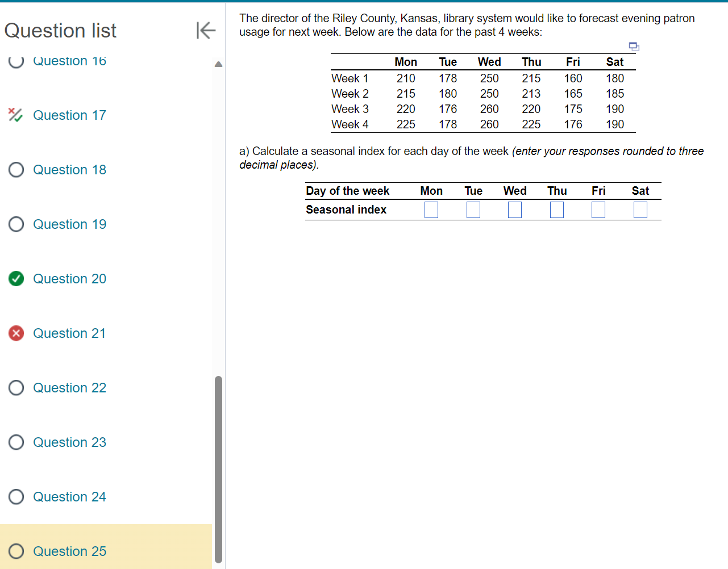
Task: Click the status circle icon beside Question 16
Action: click(x=16, y=61)
